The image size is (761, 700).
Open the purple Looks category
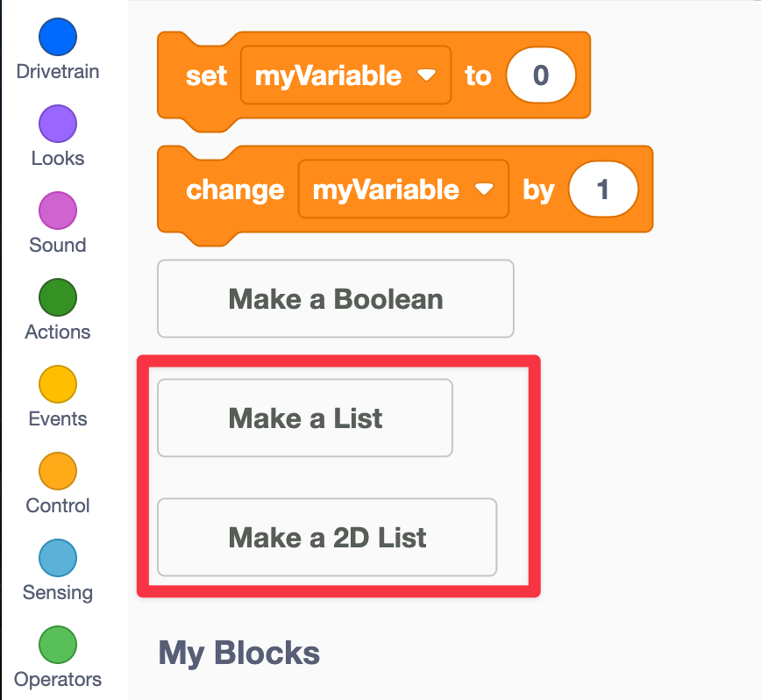click(x=58, y=124)
